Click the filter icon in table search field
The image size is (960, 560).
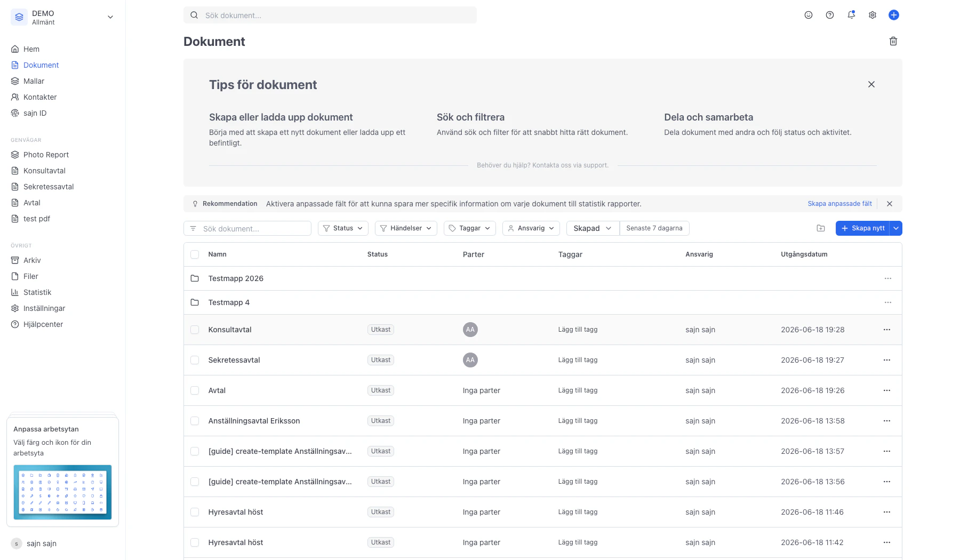[193, 228]
